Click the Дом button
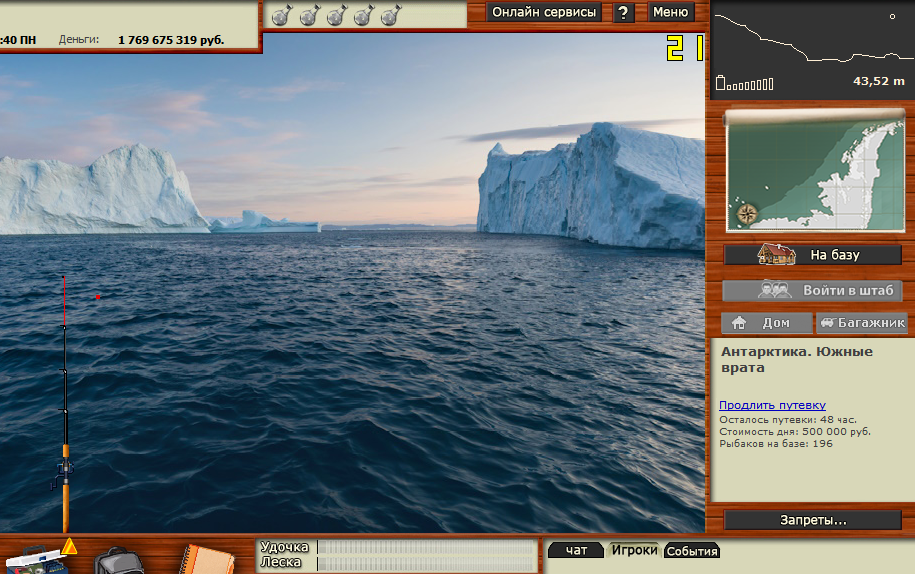This screenshot has width=915, height=574. 766,323
